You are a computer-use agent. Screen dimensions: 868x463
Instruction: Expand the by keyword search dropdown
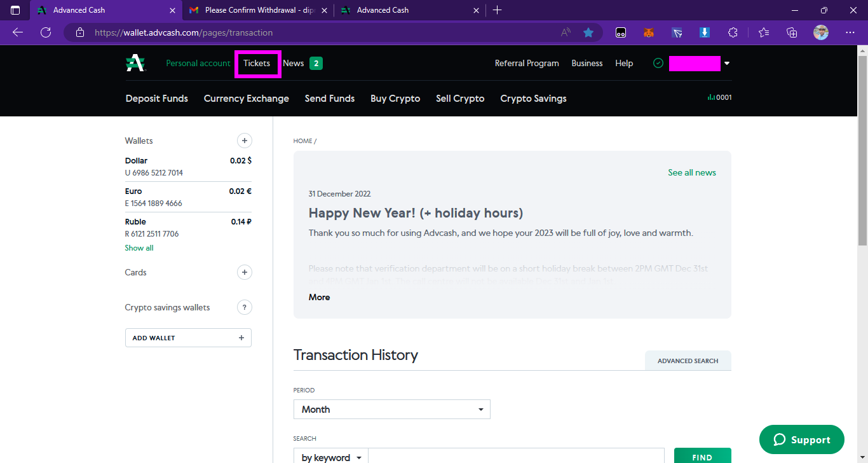330,457
